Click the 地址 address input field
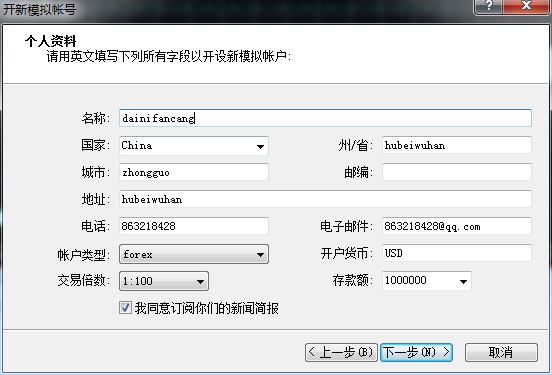Image resolution: width=552 pixels, height=375 pixels. click(325, 199)
